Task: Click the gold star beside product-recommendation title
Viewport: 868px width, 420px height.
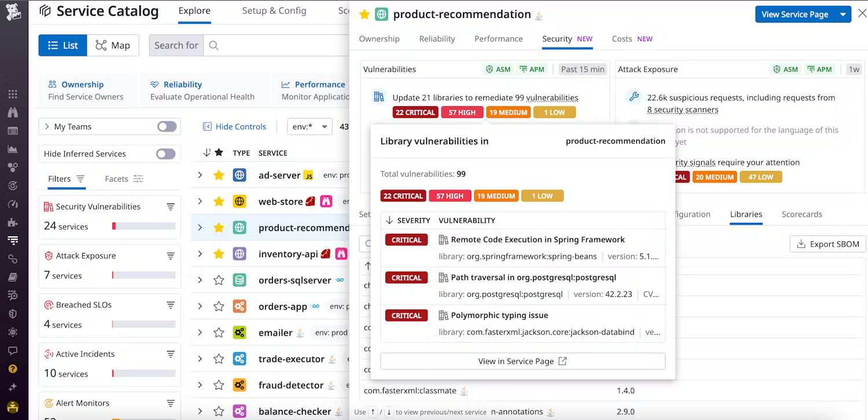Action: tap(364, 15)
